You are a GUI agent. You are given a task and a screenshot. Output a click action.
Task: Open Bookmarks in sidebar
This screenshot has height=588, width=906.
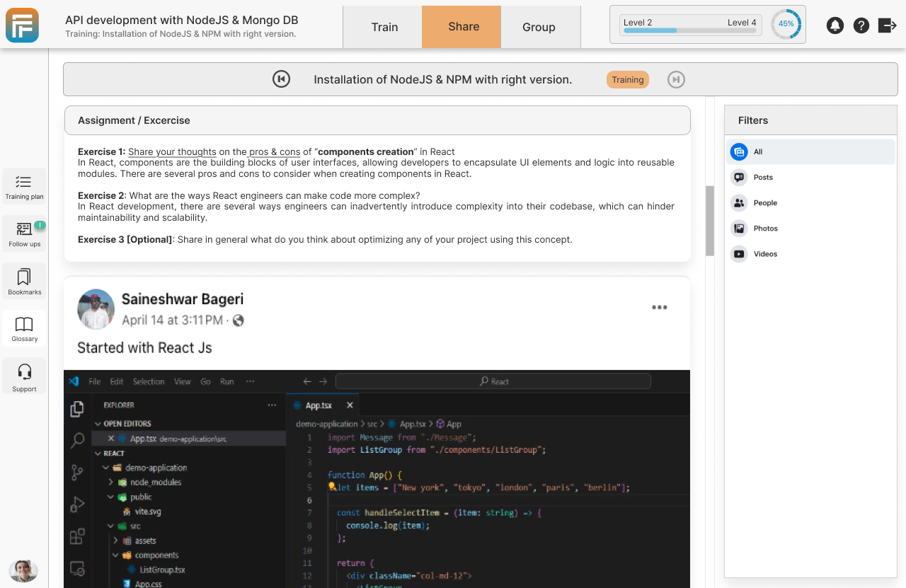pyautogui.click(x=24, y=281)
